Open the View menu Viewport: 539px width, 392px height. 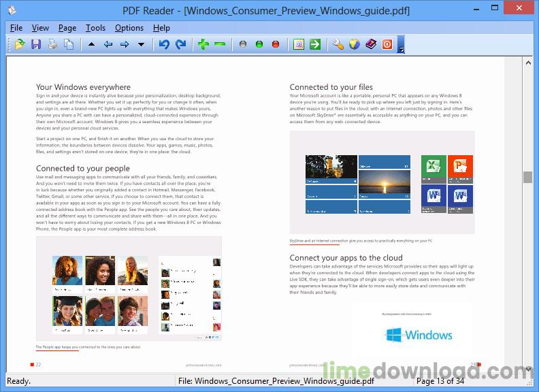40,28
